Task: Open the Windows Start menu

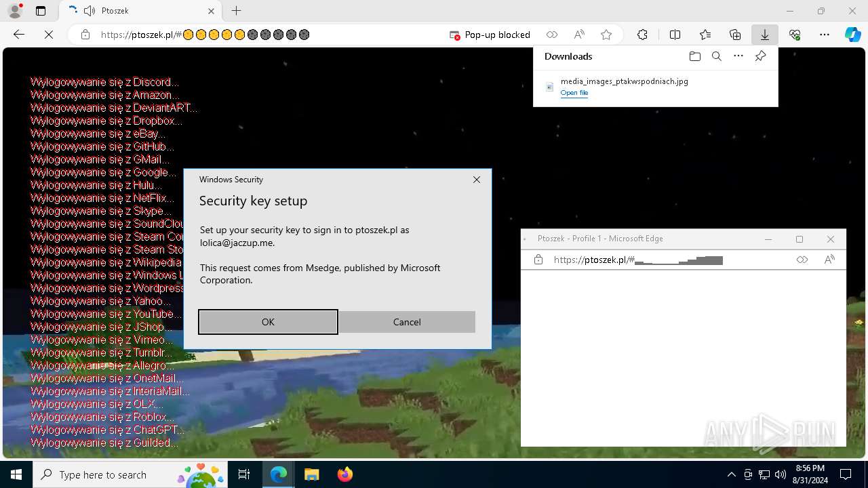Action: pos(16,474)
